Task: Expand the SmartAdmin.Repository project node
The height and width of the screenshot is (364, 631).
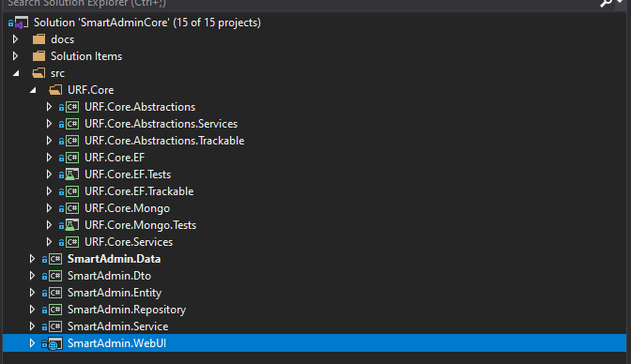Action: [x=32, y=310]
